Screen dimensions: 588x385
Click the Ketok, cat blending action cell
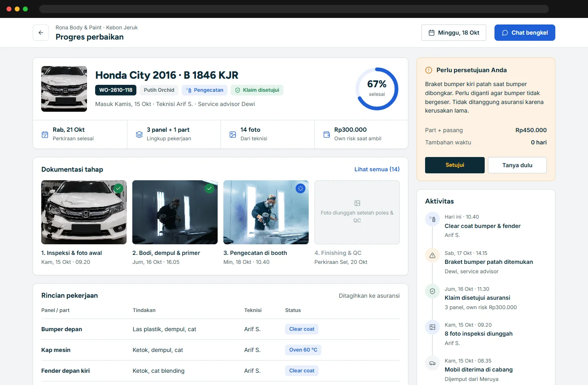pos(158,371)
